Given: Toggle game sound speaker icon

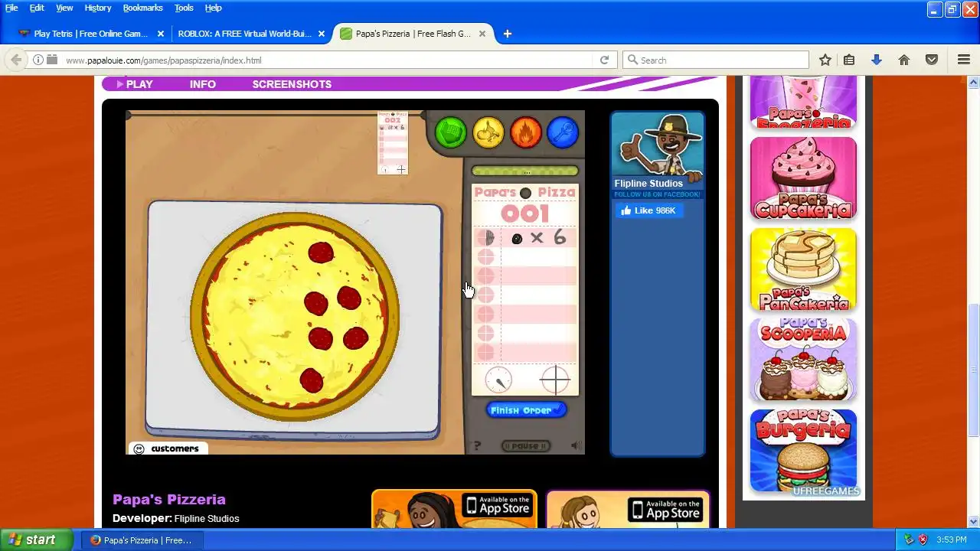Looking at the screenshot, I should tap(575, 445).
